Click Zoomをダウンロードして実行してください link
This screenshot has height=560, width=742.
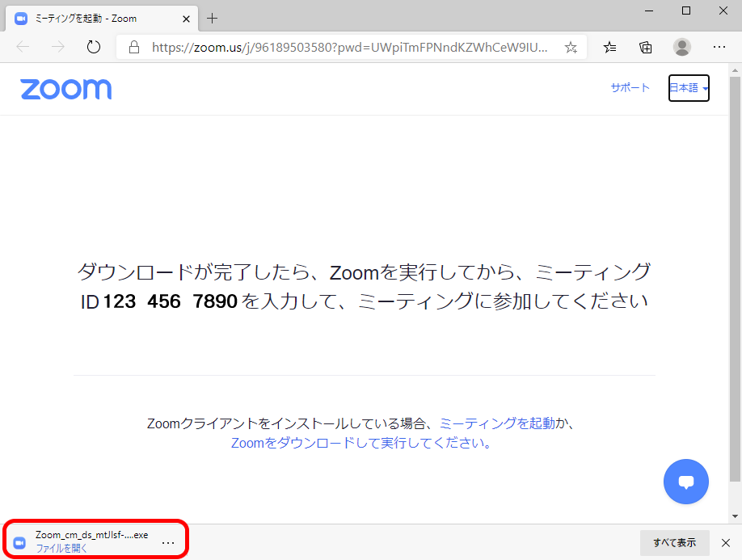tap(362, 443)
